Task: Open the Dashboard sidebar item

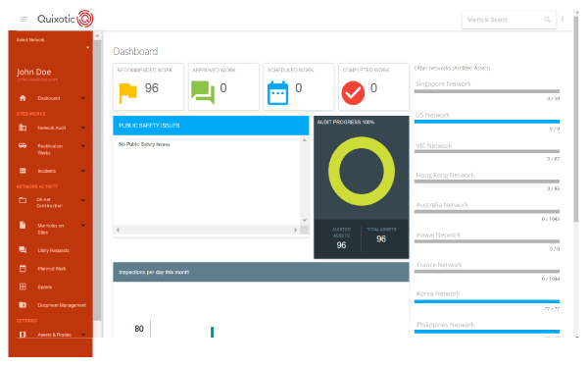Action: pyautogui.click(x=49, y=98)
